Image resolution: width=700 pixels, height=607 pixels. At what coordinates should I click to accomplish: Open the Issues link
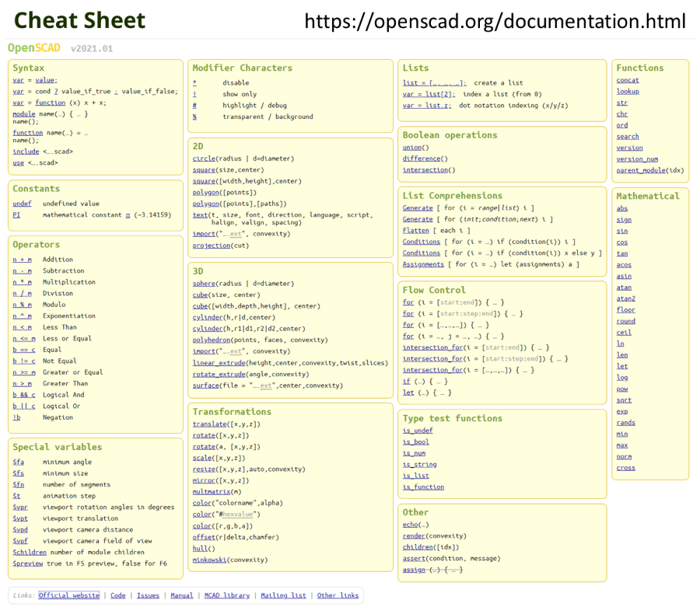click(x=148, y=595)
